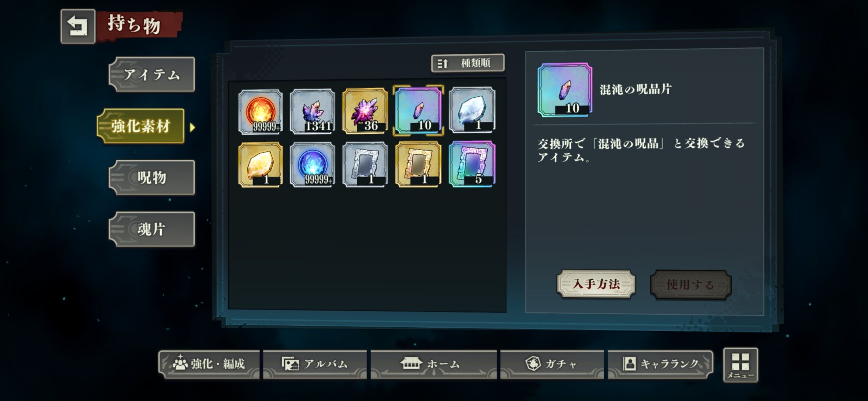
Task: Switch to the 魂片 tab
Action: (x=152, y=229)
